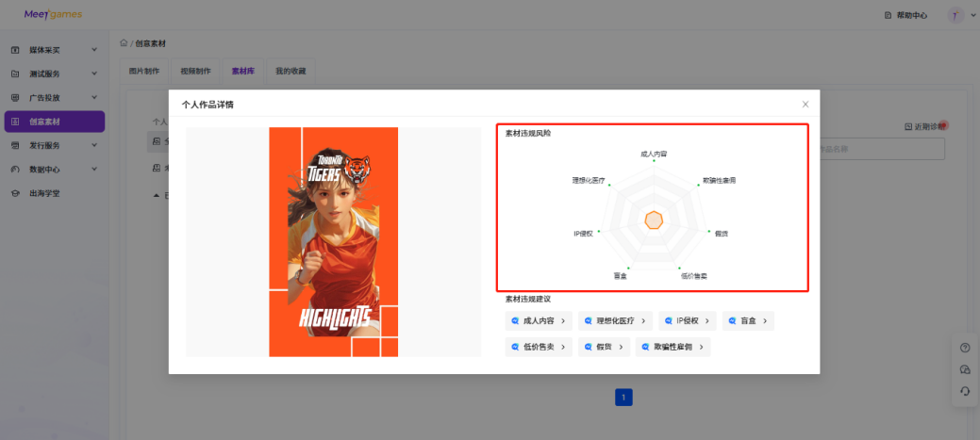Click the home icon in breadcrumb
The width and height of the screenshot is (980, 440).
click(x=124, y=43)
